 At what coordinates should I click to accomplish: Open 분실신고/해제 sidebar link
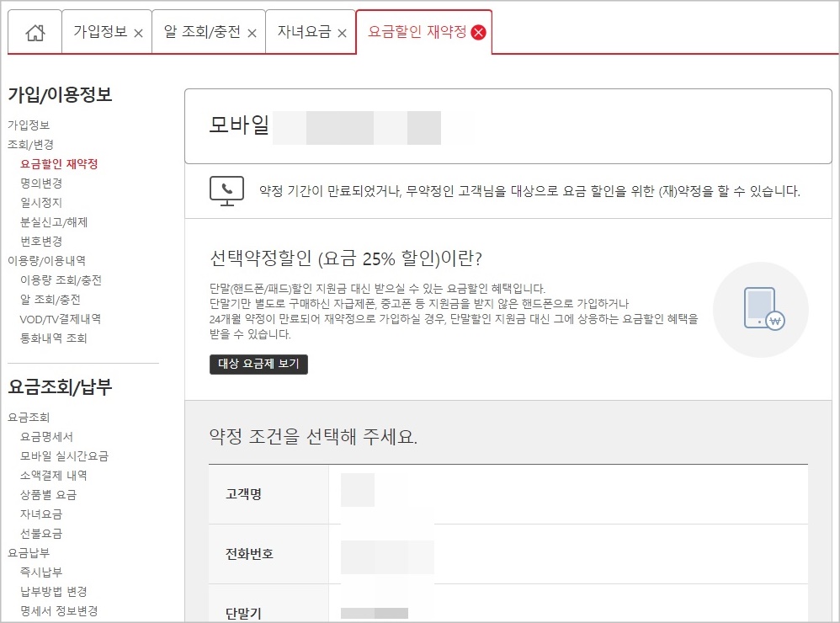(54, 221)
